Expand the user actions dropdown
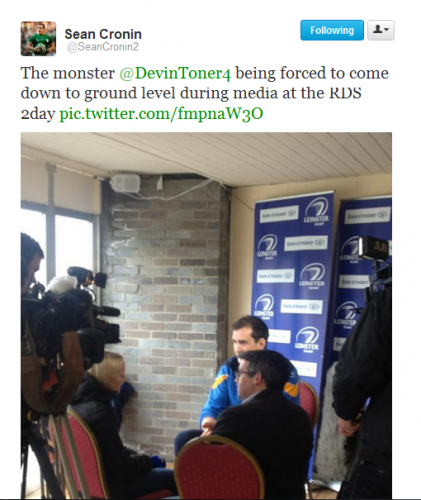The width and height of the screenshot is (421, 500). coord(381,30)
